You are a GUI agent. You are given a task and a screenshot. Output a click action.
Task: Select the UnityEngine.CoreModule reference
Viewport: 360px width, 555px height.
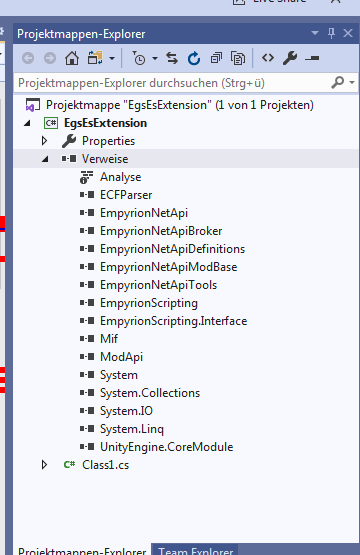(x=166, y=447)
